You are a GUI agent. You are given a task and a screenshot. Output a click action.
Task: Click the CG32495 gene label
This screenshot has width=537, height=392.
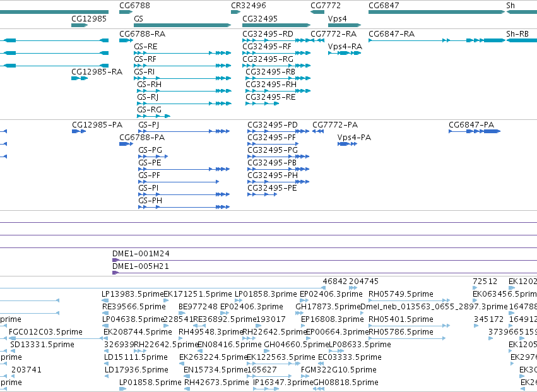click(260, 19)
